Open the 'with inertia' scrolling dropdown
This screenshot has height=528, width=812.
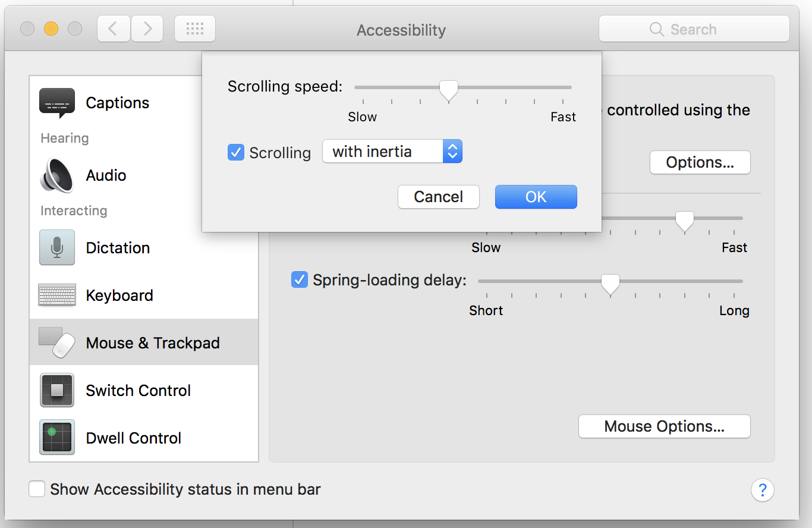coord(392,152)
